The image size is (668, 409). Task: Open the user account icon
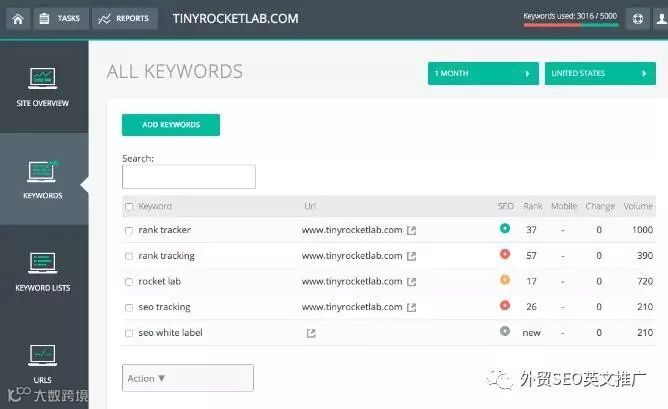coord(661,19)
